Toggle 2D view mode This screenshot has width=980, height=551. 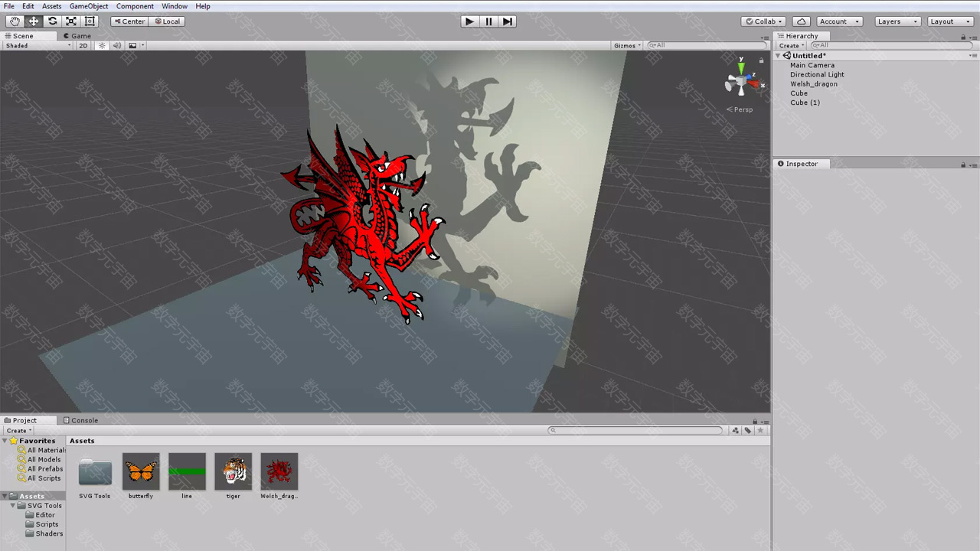point(83,45)
